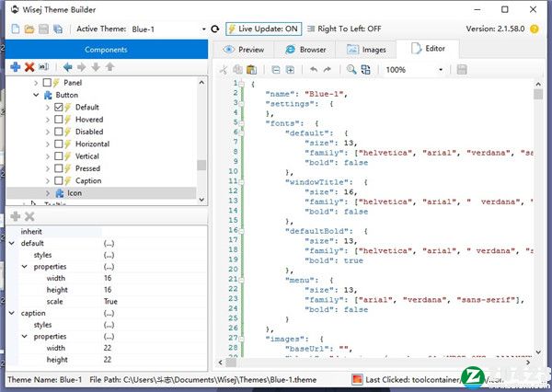This screenshot has height=392, width=552.
Task: Select the Hovered tree item
Action: pos(89,120)
